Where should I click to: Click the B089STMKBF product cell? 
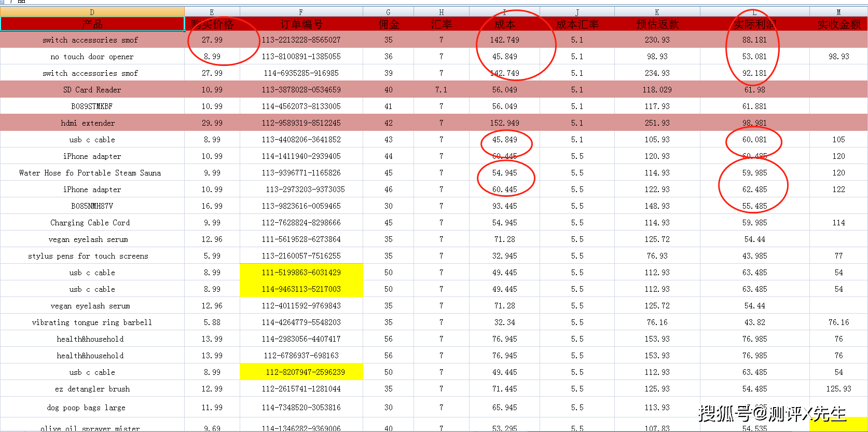92,106
